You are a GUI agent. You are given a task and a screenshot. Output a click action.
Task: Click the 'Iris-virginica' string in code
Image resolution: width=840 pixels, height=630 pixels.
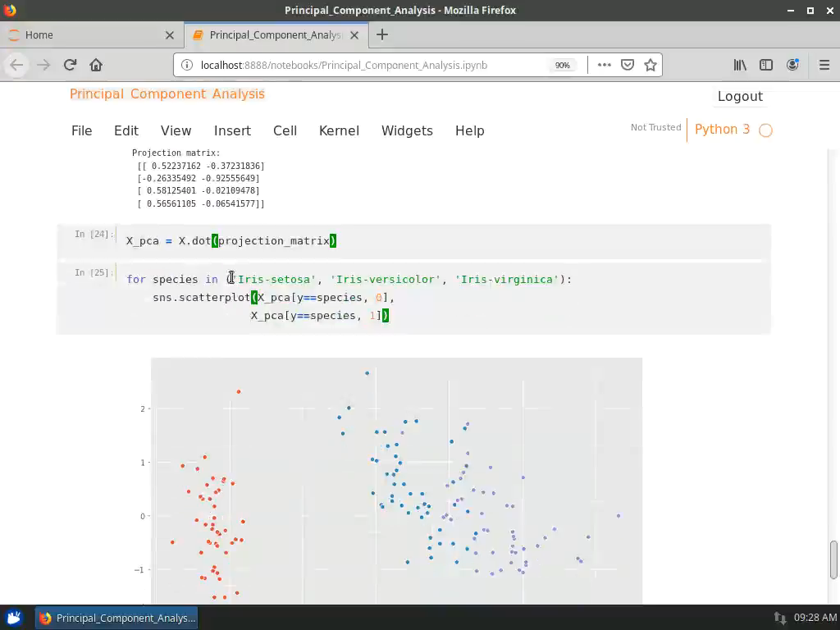(507, 279)
